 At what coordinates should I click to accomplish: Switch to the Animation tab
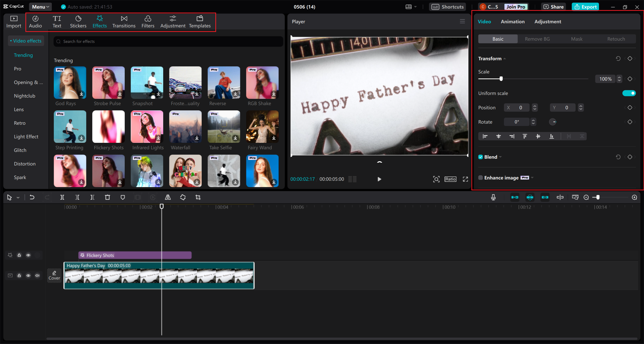click(x=513, y=22)
